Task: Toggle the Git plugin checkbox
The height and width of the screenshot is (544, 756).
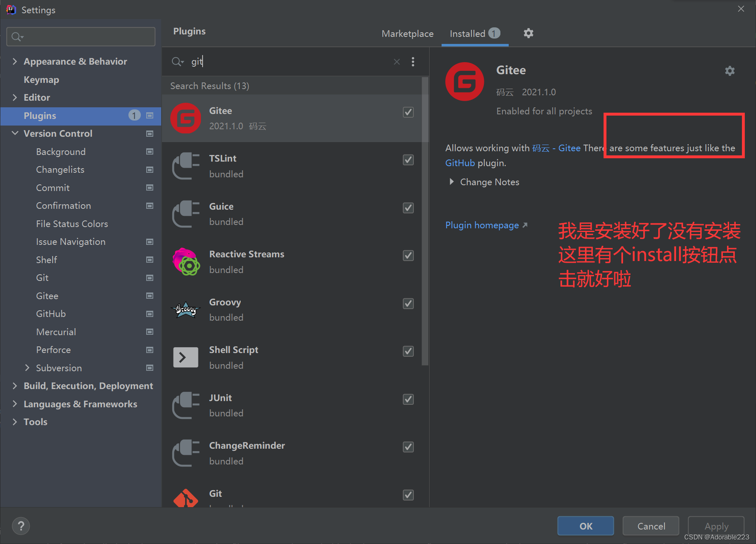Action: click(408, 495)
